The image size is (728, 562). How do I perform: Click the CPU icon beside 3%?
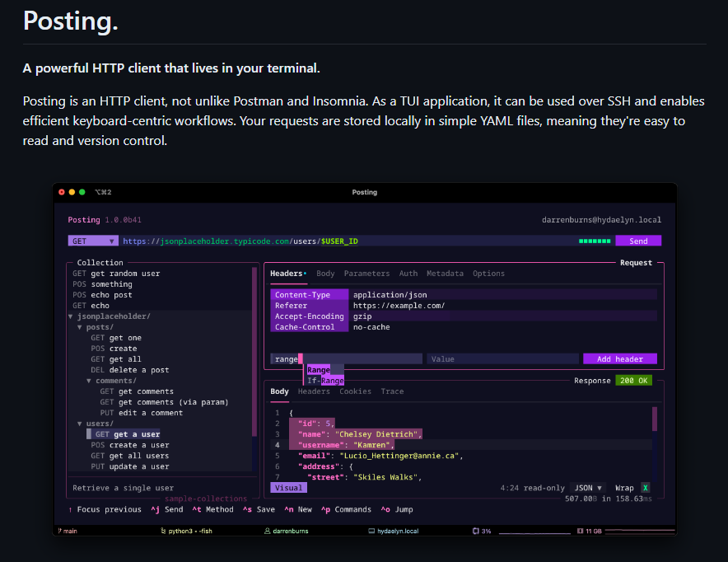(x=476, y=531)
